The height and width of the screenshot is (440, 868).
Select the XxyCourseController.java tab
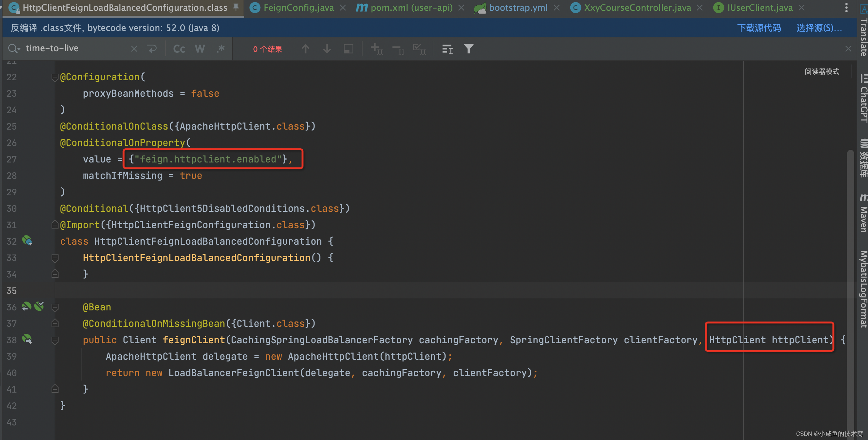coord(637,7)
